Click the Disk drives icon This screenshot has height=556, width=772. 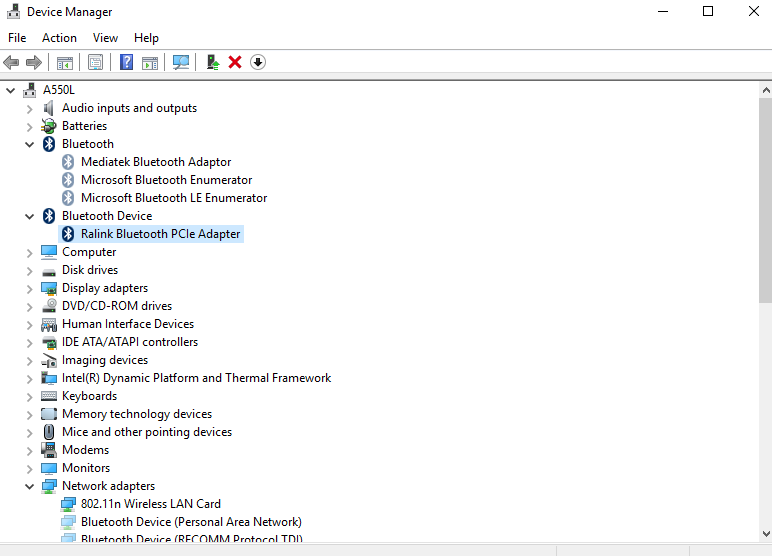(x=49, y=271)
